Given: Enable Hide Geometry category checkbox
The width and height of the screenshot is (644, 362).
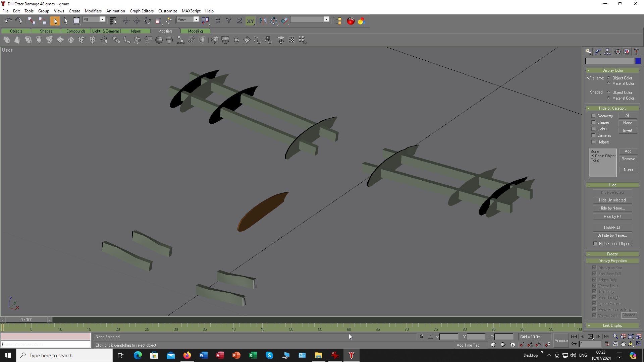Looking at the screenshot, I should 593,116.
